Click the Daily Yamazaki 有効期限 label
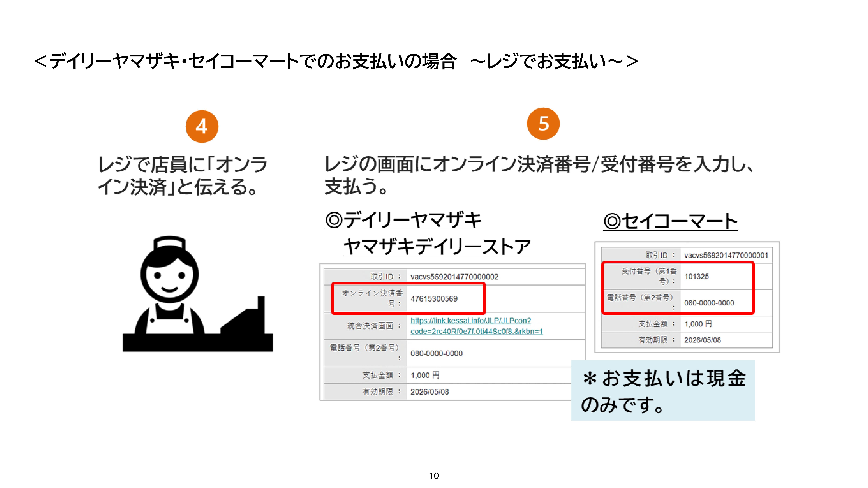The image size is (868, 488). (382, 392)
